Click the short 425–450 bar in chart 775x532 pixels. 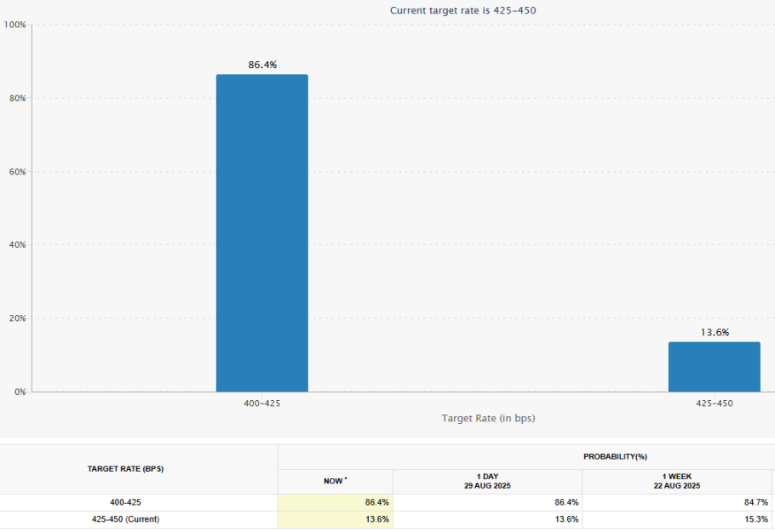(x=714, y=366)
